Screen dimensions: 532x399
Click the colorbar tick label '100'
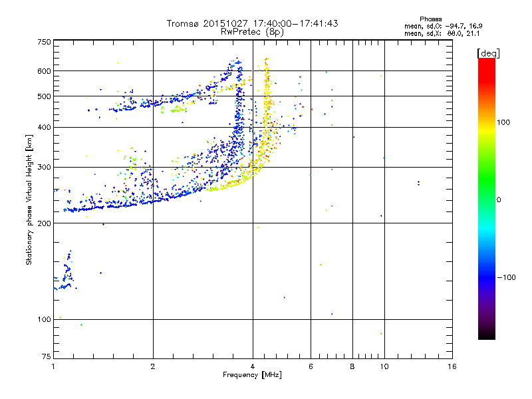(503, 122)
